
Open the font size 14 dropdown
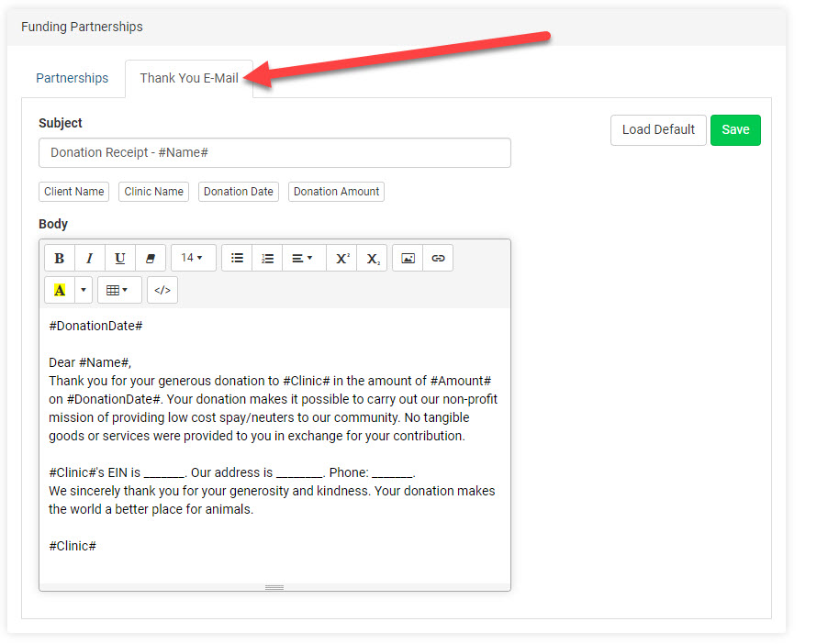(x=193, y=259)
